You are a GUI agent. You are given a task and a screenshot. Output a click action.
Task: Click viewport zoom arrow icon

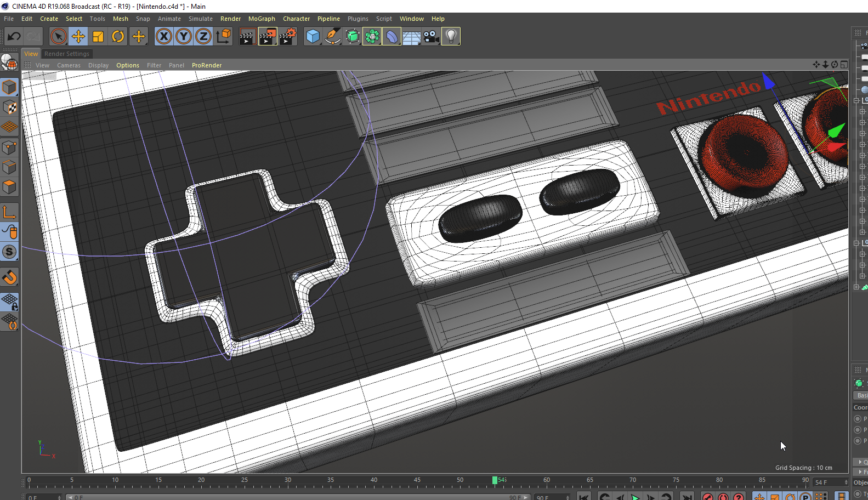(x=825, y=65)
